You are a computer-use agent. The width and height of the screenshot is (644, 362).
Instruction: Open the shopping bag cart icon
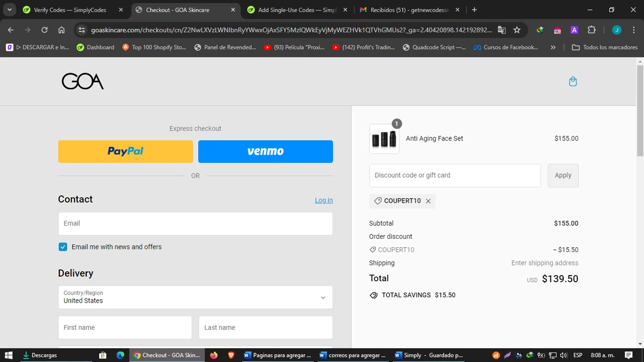click(573, 82)
